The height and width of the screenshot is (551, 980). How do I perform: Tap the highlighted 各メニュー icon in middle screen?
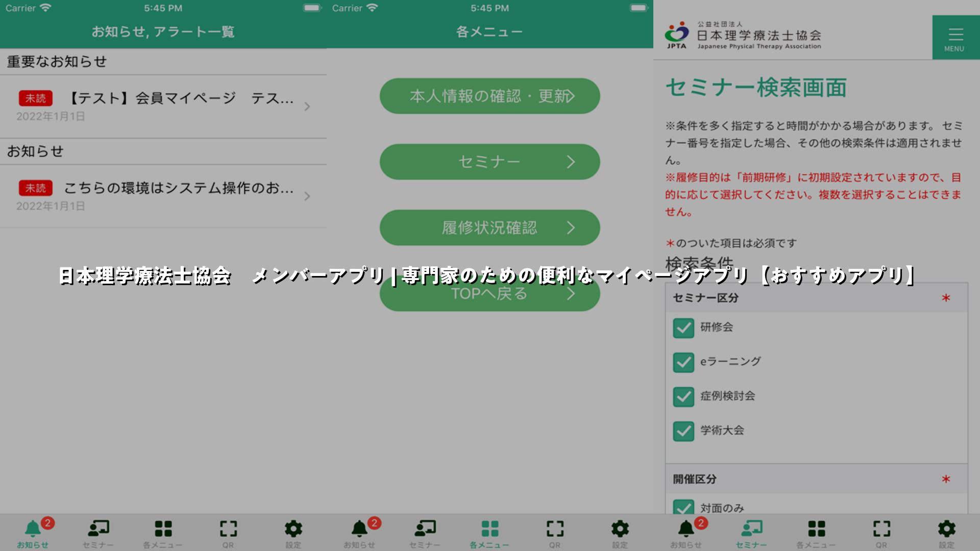pyautogui.click(x=490, y=529)
